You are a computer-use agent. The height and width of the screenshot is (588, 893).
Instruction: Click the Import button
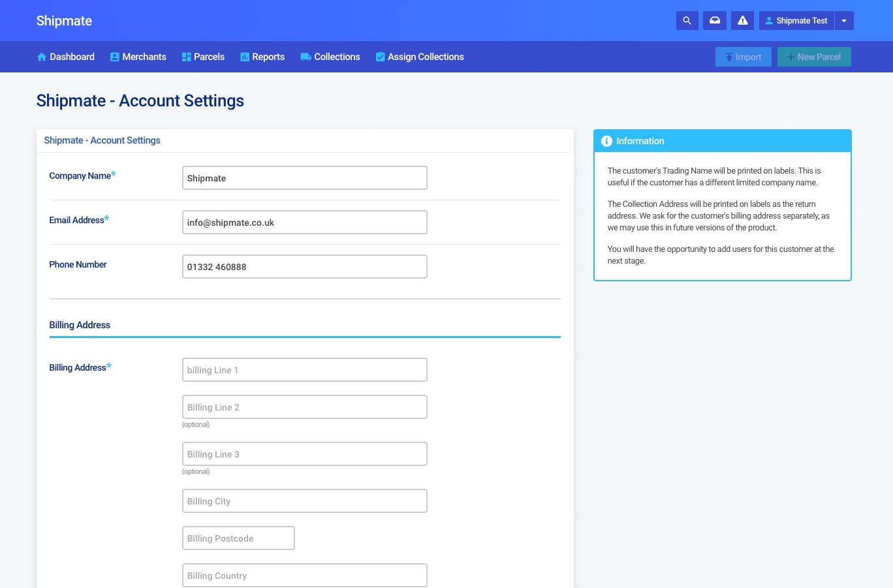tap(744, 57)
